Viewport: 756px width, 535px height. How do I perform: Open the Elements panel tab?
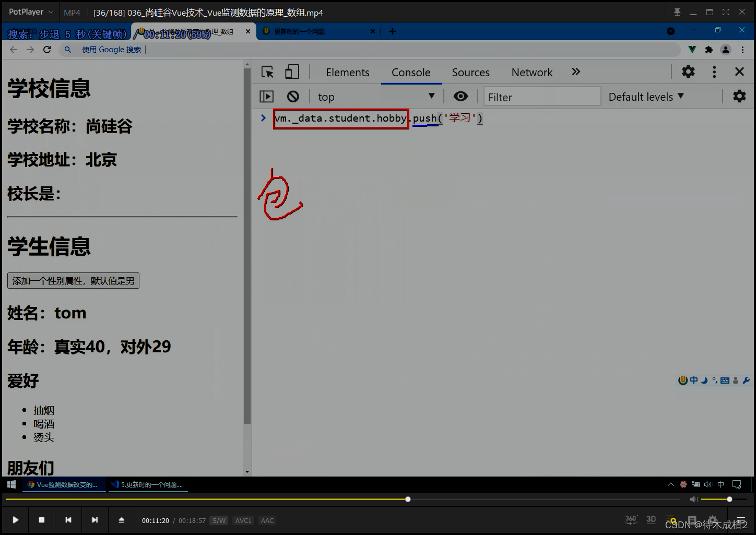tap(348, 73)
